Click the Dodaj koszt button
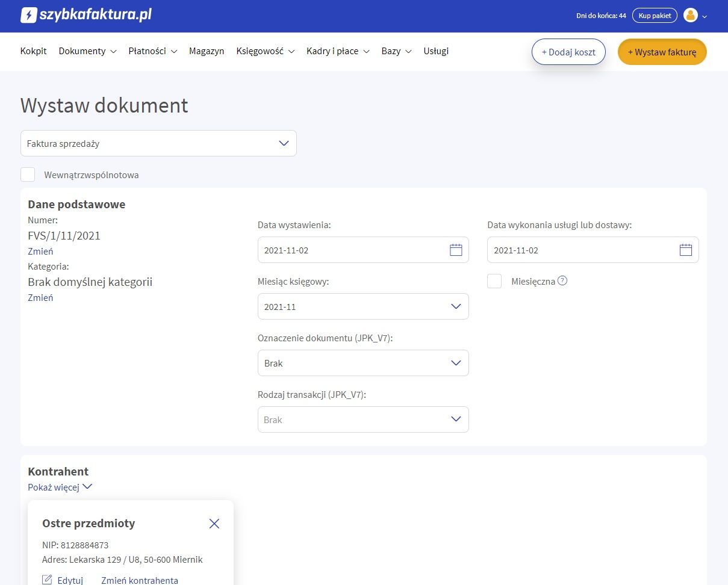Image resolution: width=728 pixels, height=585 pixels. click(568, 52)
